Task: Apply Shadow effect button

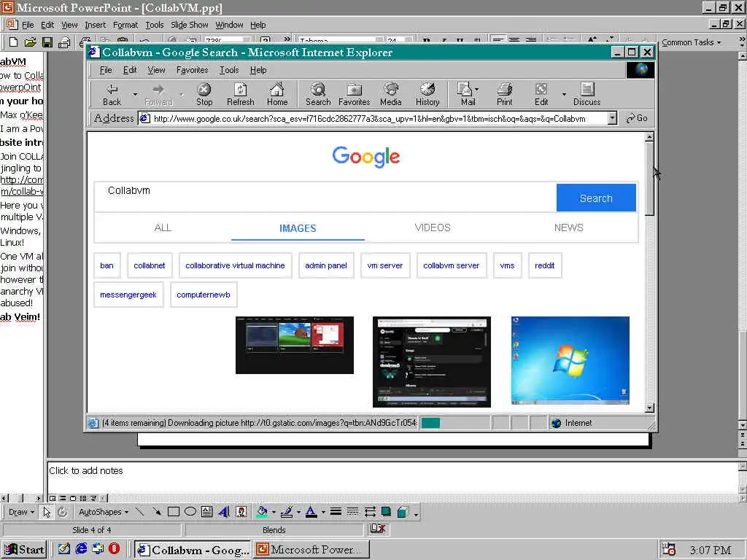Action: (x=387, y=512)
